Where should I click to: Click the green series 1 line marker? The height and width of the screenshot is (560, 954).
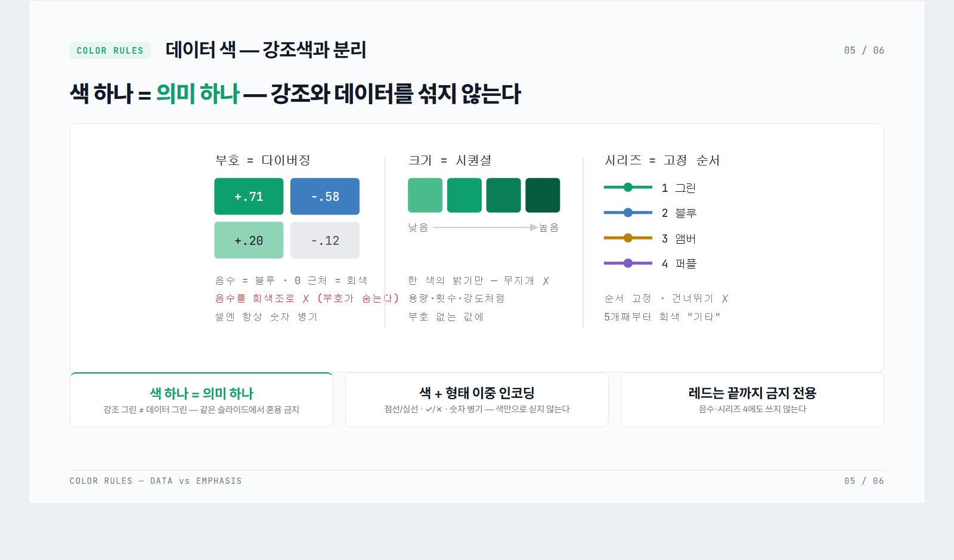click(x=628, y=187)
